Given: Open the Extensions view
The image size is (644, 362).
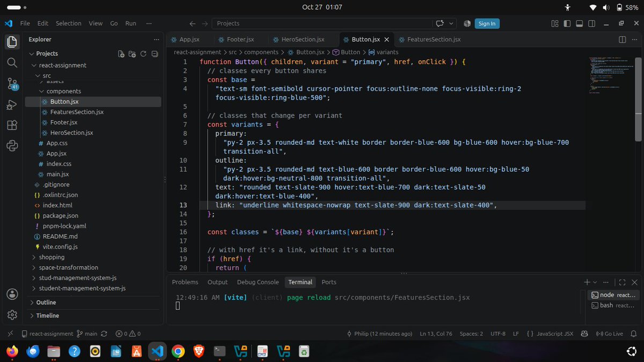Looking at the screenshot, I should pyautogui.click(x=12, y=125).
